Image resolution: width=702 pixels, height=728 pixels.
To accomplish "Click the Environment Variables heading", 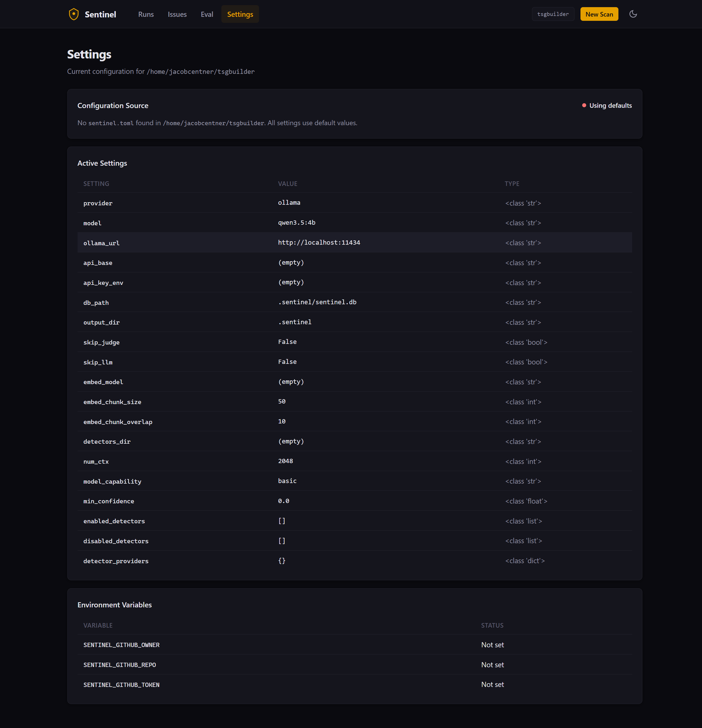I will click(x=114, y=605).
